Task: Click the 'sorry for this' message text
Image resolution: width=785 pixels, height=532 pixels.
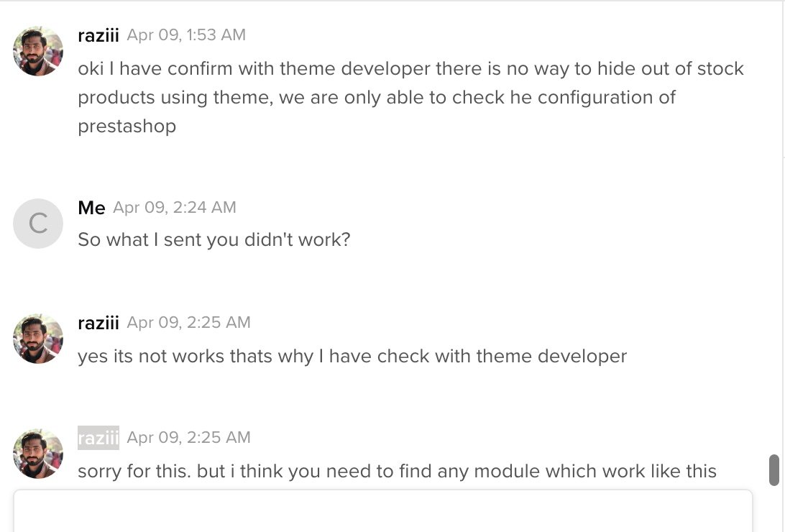Action: 397,472
